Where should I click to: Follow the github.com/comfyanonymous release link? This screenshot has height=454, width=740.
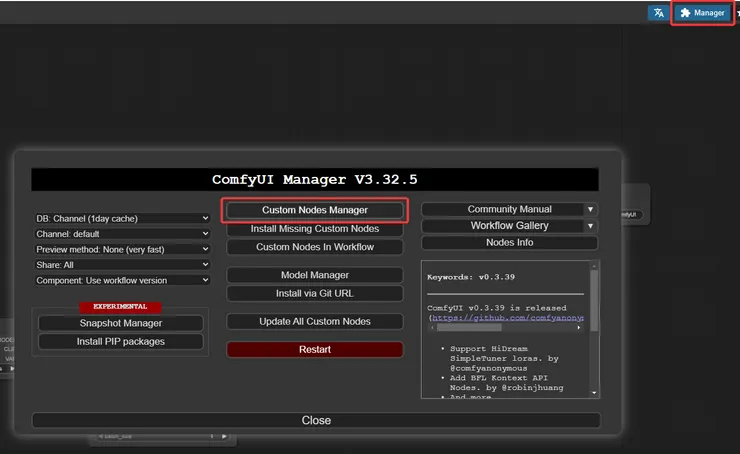pos(508,318)
